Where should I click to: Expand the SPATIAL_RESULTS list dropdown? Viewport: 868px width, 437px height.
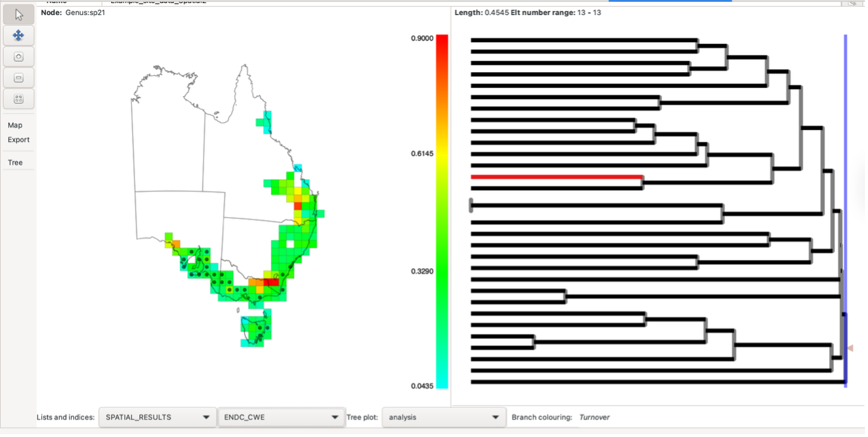pos(157,417)
